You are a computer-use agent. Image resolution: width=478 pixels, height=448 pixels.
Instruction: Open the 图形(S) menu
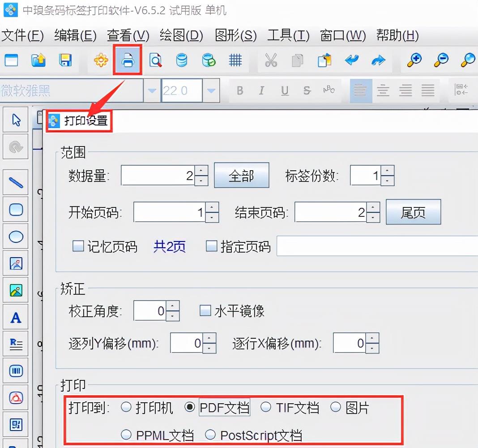coord(236,35)
